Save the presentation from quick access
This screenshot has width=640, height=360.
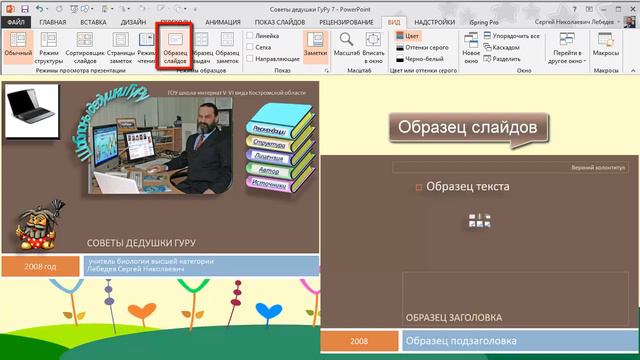click(24, 9)
